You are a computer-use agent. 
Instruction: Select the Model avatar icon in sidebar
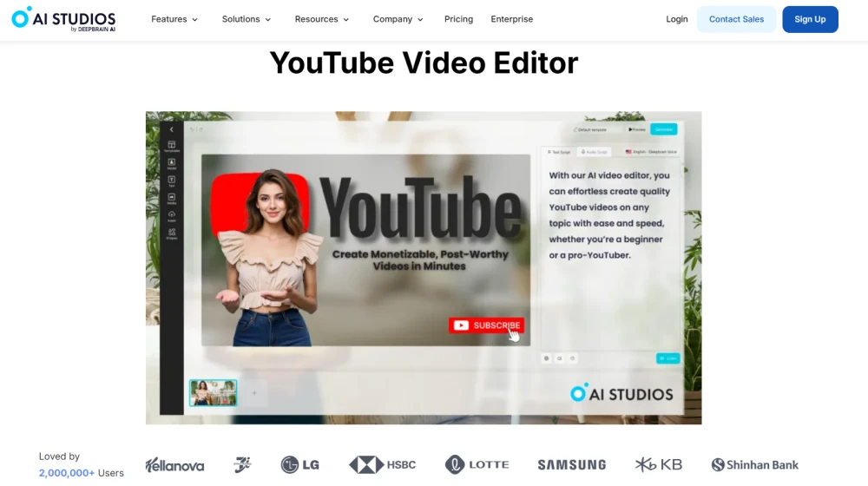(172, 164)
